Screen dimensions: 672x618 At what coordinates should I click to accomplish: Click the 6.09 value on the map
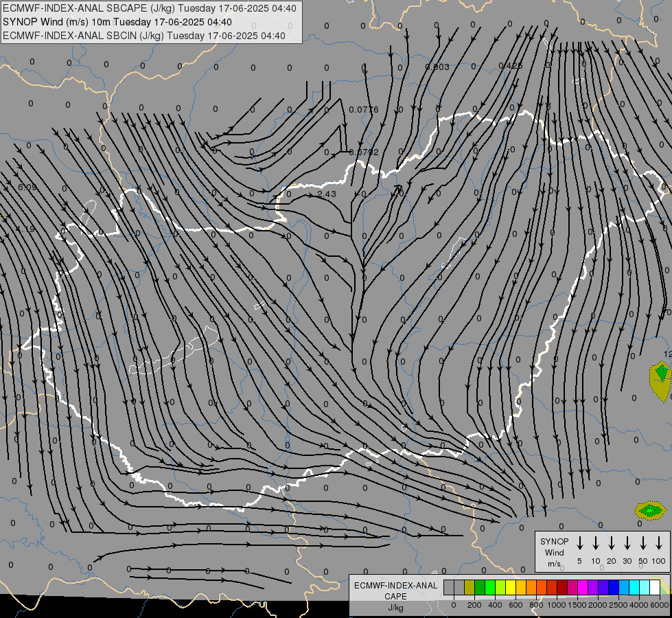pyautogui.click(x=27, y=187)
